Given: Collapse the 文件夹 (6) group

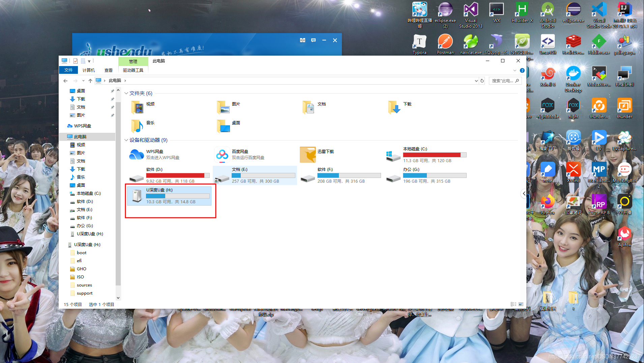Looking at the screenshot, I should 126,93.
